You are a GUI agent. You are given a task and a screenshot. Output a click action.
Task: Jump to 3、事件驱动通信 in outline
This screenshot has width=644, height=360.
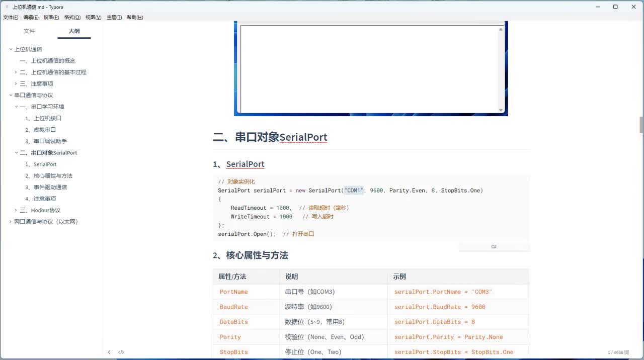tap(46, 187)
